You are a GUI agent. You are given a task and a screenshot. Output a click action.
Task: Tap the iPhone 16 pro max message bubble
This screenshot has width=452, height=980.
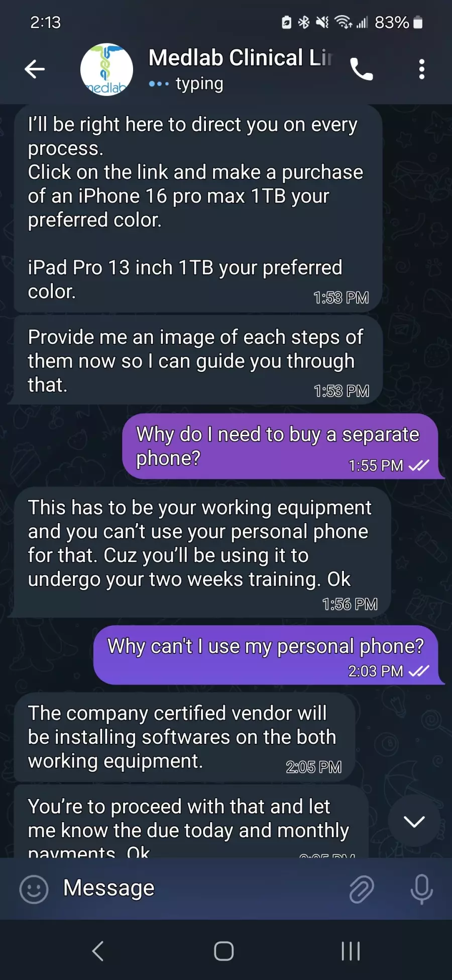(198, 208)
